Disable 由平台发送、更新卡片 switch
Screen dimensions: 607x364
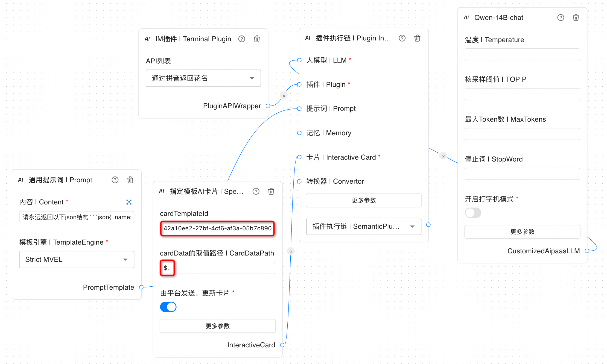point(168,307)
